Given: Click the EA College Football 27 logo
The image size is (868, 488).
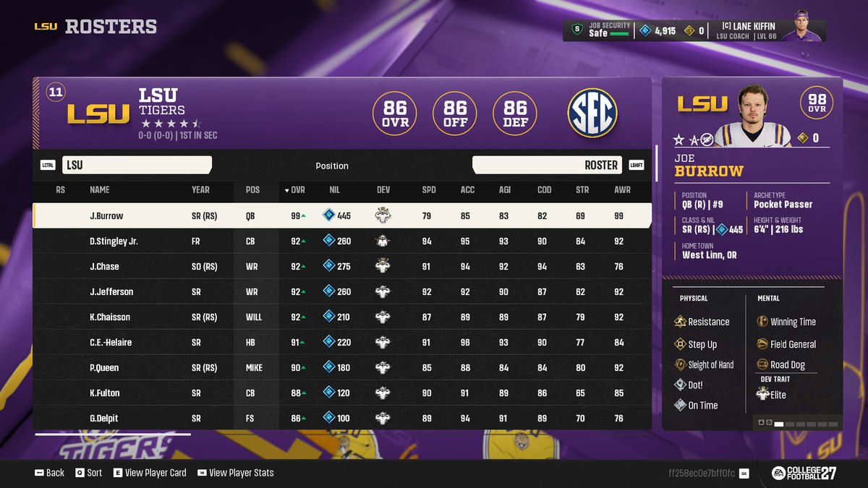Looking at the screenshot, I should pos(803,473).
